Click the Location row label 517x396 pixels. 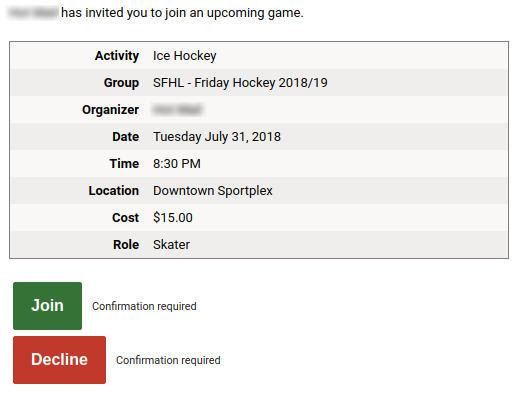pos(114,191)
